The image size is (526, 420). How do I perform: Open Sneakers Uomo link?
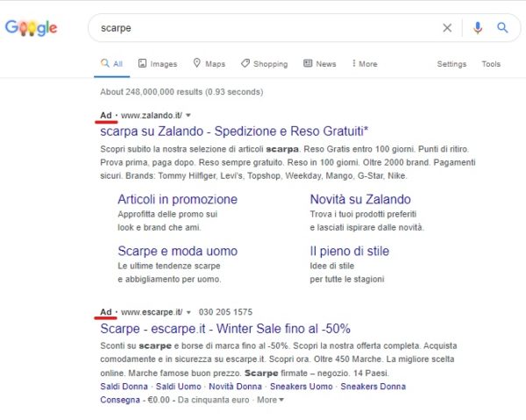point(302,387)
